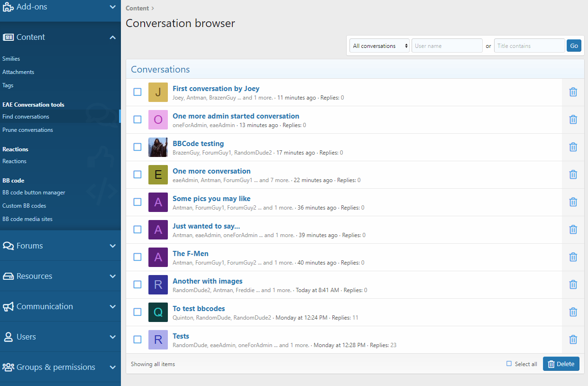
Task: Tick checkbox next to 'Just wanted to say...'
Action: [x=138, y=230]
